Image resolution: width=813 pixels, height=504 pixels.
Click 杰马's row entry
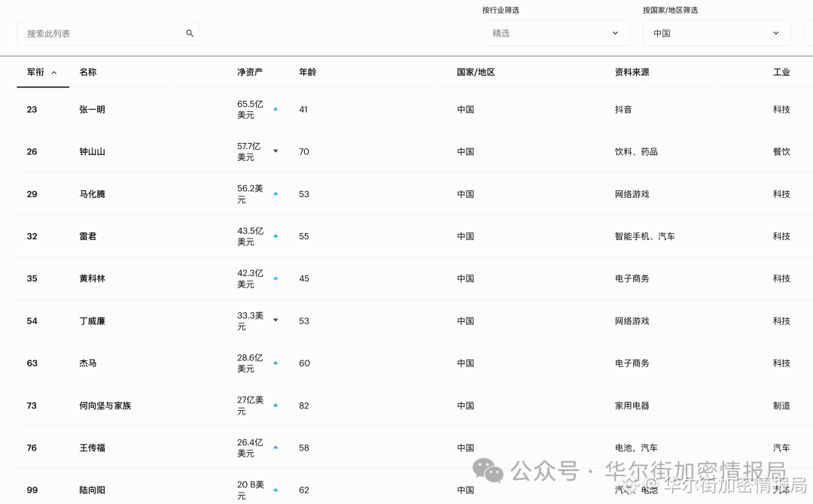pyautogui.click(x=88, y=363)
